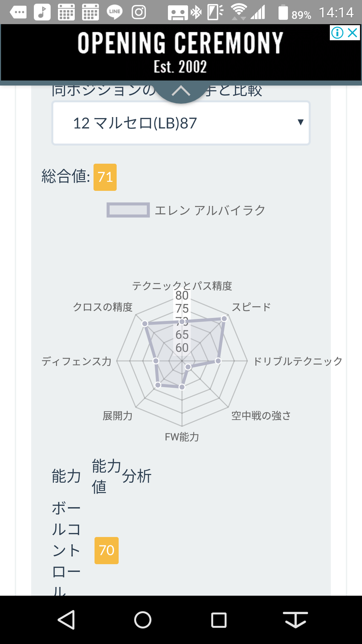Open the マルセロ(LB)87 player dropdown
362x644 pixels.
[x=181, y=123]
